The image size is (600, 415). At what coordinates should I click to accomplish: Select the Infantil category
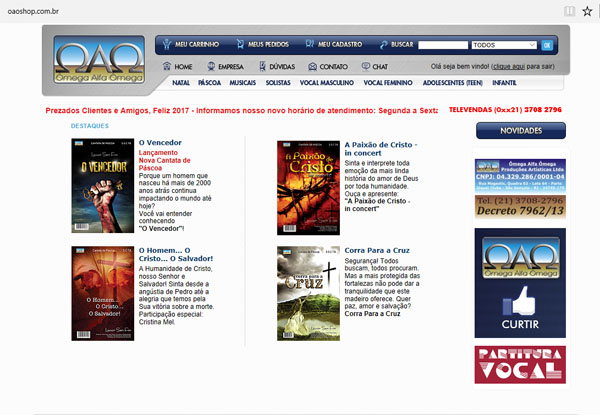coord(504,83)
